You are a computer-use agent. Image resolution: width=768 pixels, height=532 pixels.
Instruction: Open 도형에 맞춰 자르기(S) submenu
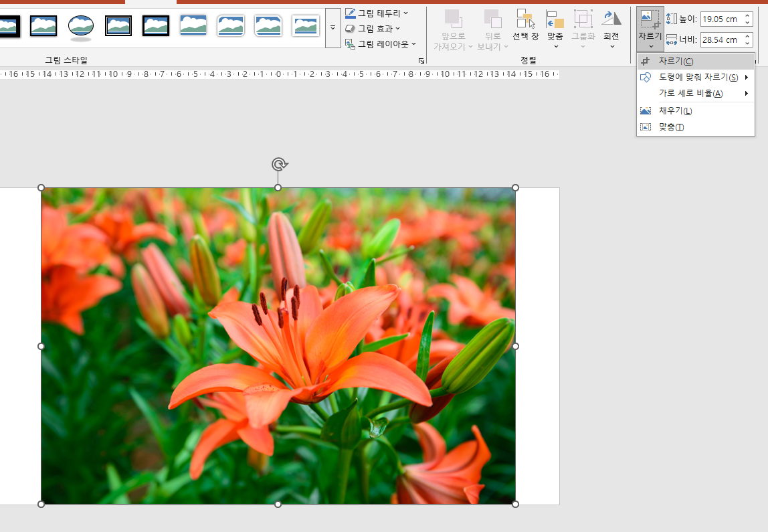696,78
